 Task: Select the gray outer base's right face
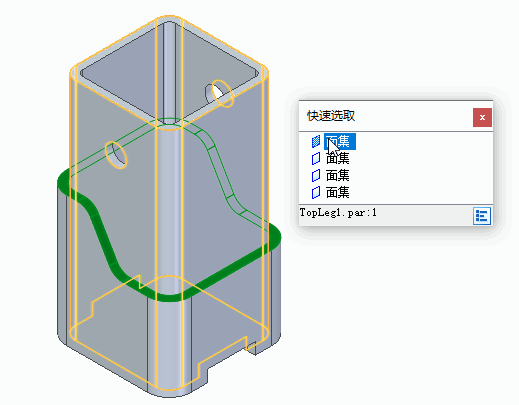pyautogui.click(x=233, y=320)
